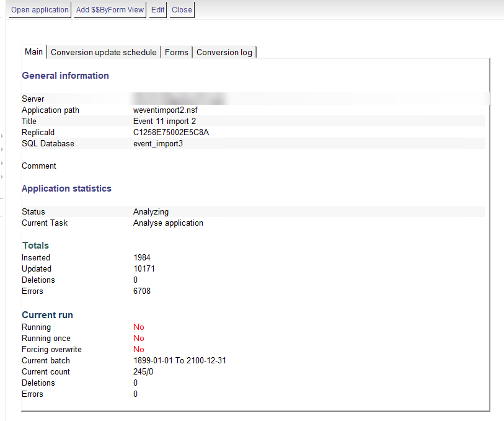Click the Inserted total 1984

coord(142,258)
